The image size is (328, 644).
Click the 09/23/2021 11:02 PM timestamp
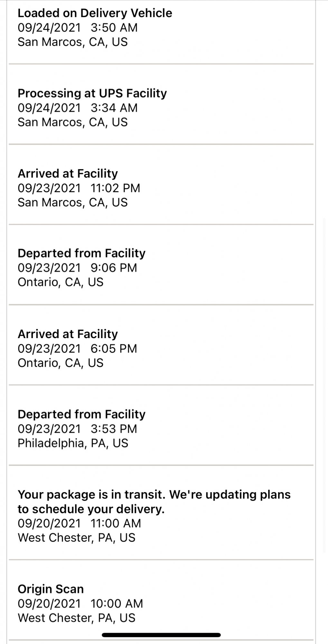click(x=79, y=188)
